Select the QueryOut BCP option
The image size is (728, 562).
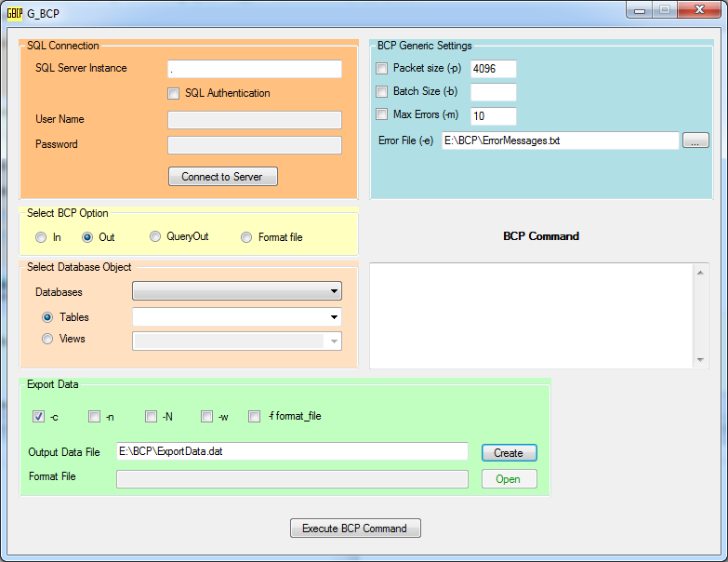(x=155, y=236)
